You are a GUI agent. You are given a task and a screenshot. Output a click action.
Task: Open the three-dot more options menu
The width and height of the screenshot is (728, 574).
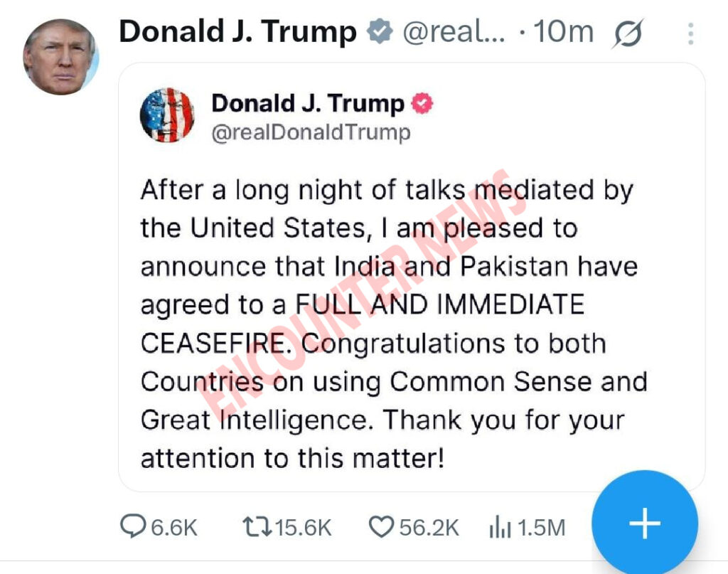(x=690, y=33)
